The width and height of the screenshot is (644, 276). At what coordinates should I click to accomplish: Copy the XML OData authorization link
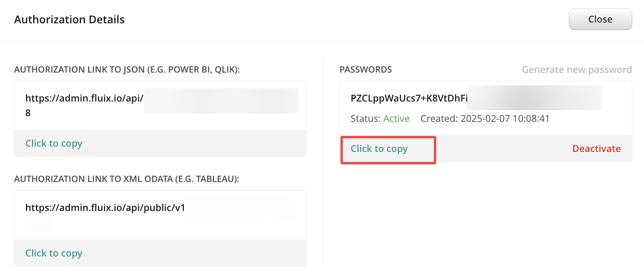pyautogui.click(x=54, y=253)
